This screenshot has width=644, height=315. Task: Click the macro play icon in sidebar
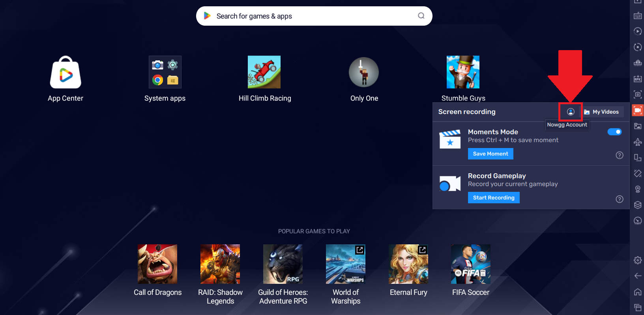tap(638, 32)
